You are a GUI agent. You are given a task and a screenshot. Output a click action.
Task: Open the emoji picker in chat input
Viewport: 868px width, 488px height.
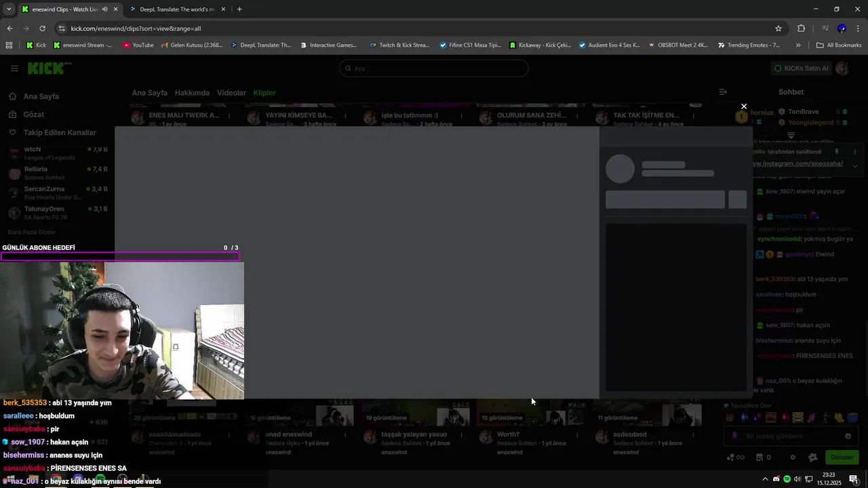[x=848, y=436]
